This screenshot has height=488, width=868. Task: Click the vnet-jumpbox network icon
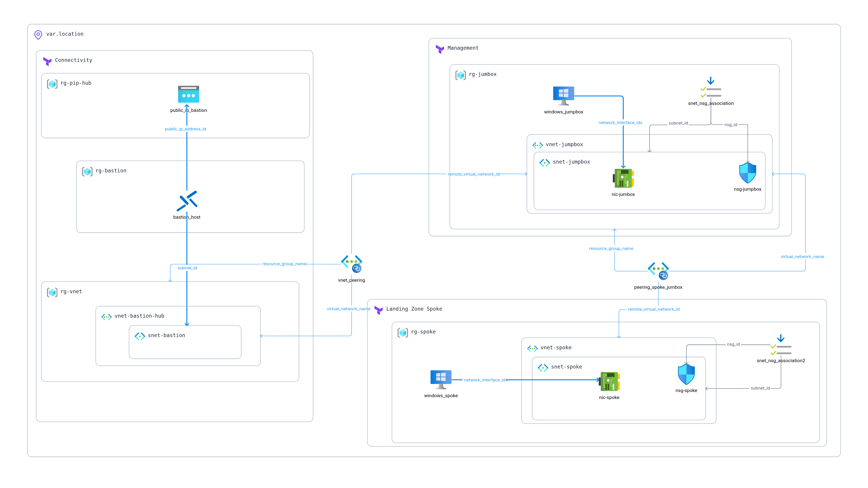pos(538,145)
